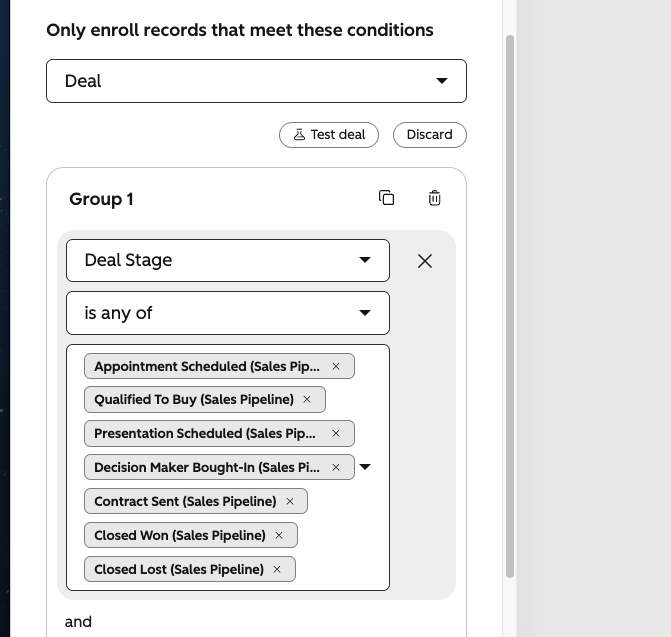Remove the Qualified To Buy tag
The width and height of the screenshot is (671, 637).
point(307,399)
